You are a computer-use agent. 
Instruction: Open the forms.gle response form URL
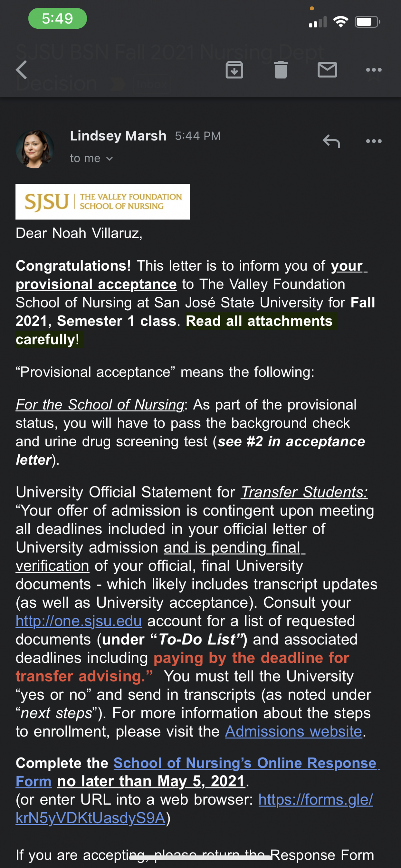coord(194,808)
